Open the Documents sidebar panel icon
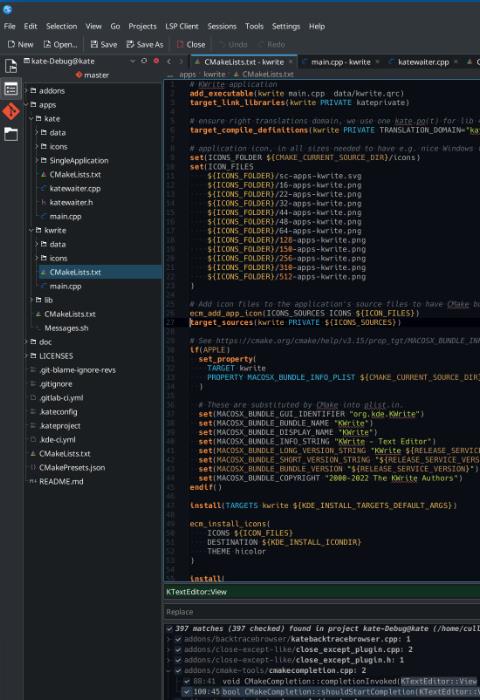 (x=11, y=66)
